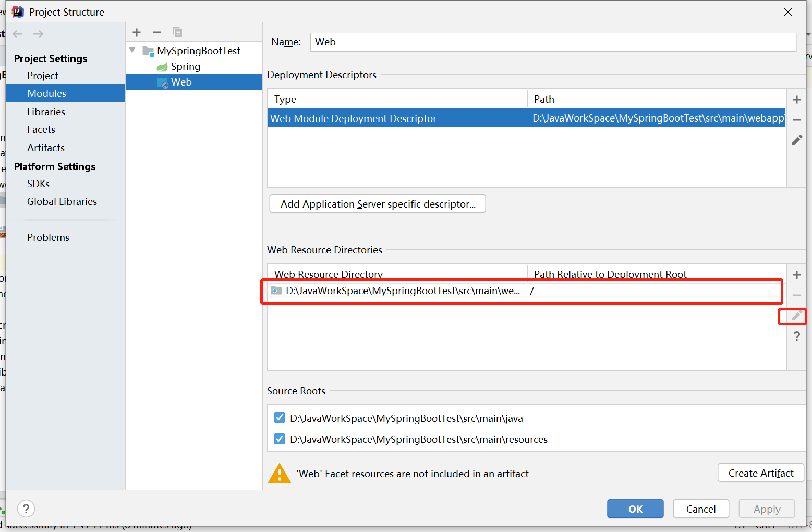Edit the deployment descriptor path using pencil icon

pos(796,140)
